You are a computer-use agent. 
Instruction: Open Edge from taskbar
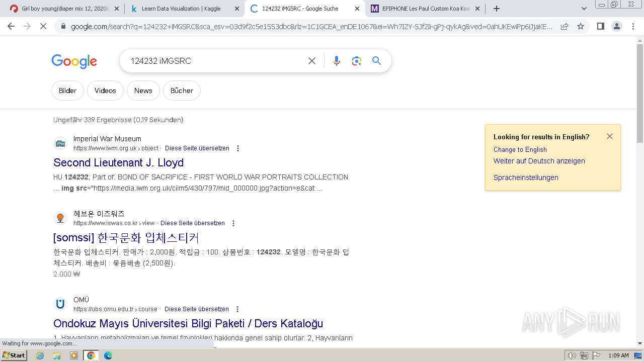tap(108, 355)
